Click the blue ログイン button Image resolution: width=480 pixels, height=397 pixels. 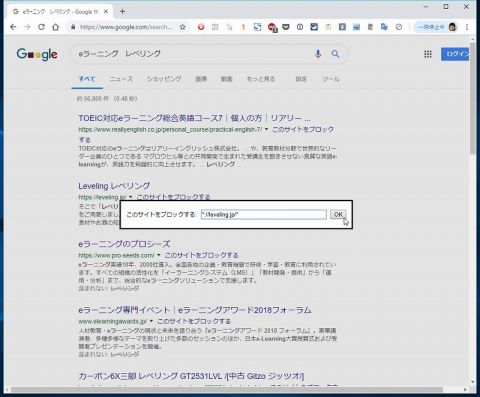point(455,54)
